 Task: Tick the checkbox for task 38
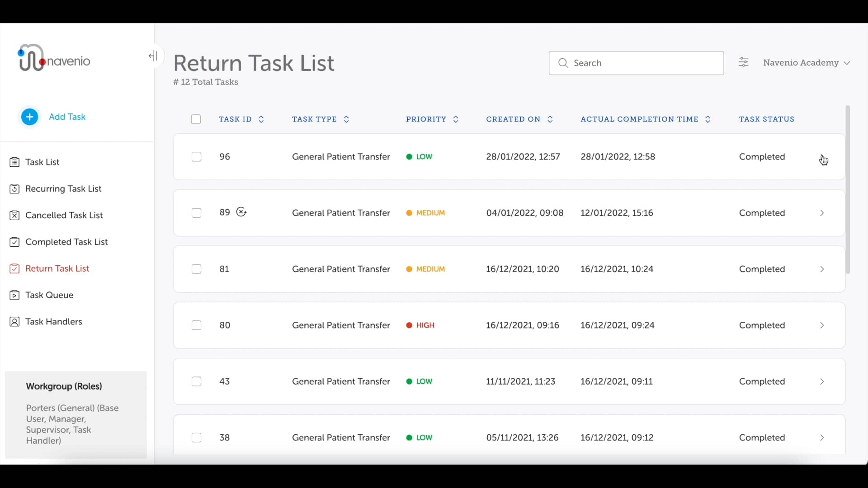tap(197, 438)
